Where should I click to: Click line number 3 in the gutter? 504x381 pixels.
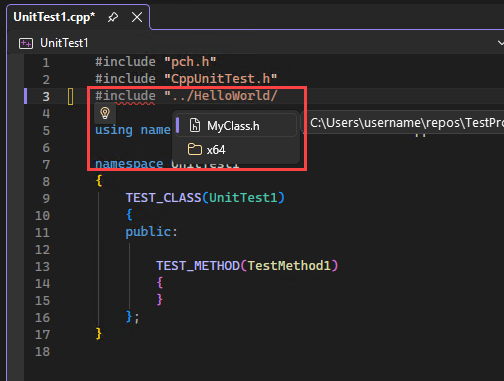pyautogui.click(x=46, y=97)
